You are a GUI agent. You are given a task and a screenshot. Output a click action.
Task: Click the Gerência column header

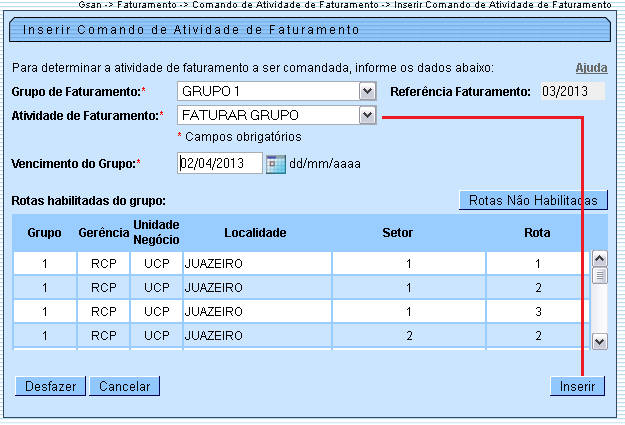[x=104, y=232]
